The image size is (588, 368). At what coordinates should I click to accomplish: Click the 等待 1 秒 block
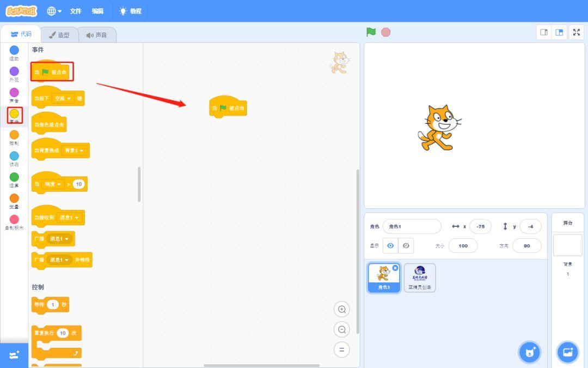(50, 305)
